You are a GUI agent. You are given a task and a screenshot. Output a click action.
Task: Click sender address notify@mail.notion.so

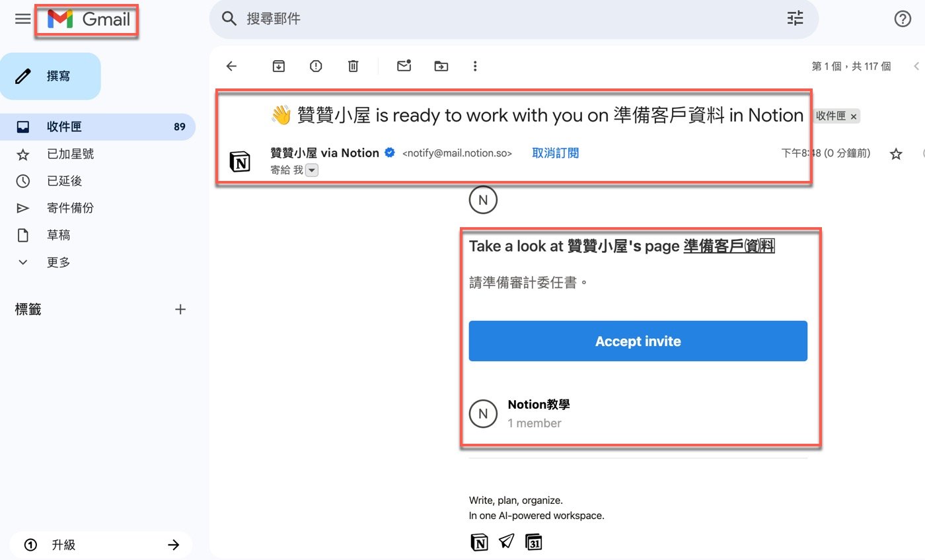tap(457, 153)
